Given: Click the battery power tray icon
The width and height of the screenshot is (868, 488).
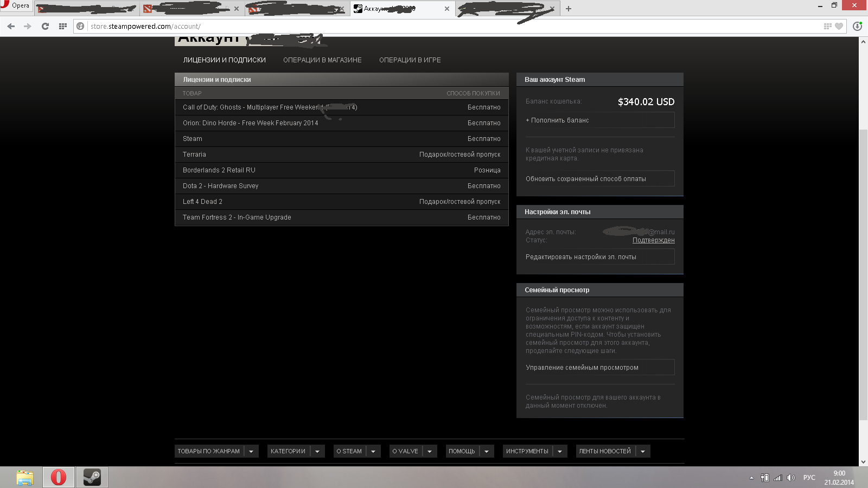Looking at the screenshot, I should tap(765, 478).
